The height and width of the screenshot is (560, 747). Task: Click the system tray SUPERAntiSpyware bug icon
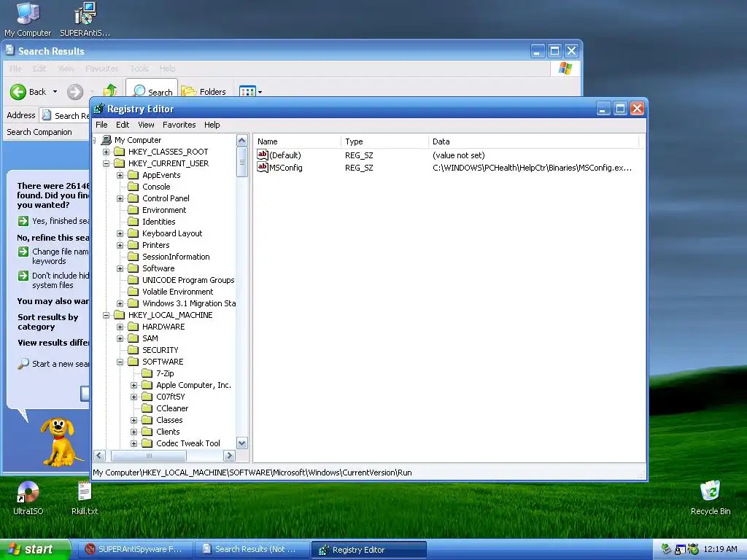693,549
